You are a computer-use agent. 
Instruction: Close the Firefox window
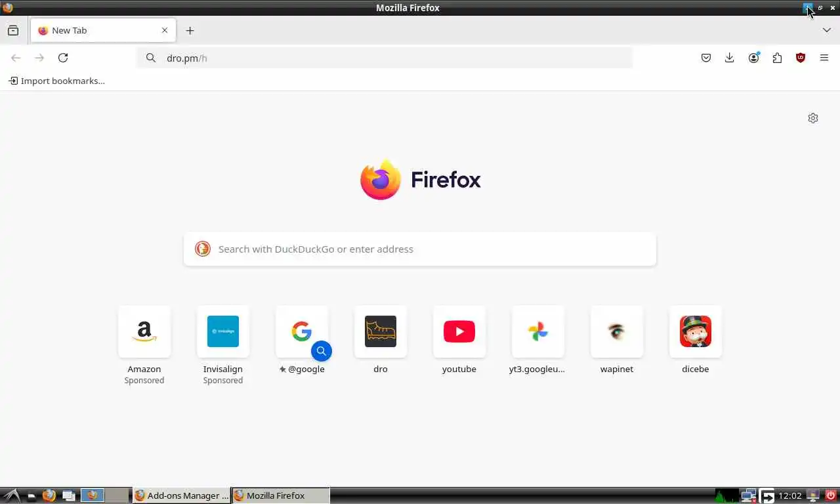coord(833,8)
